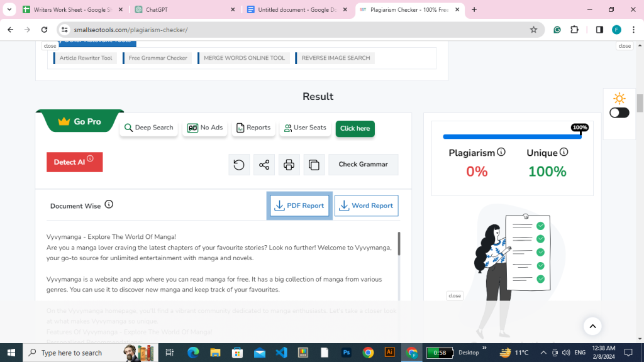This screenshot has width=644, height=362.
Task: Click the info icon on Detect AI
Action: (91, 158)
